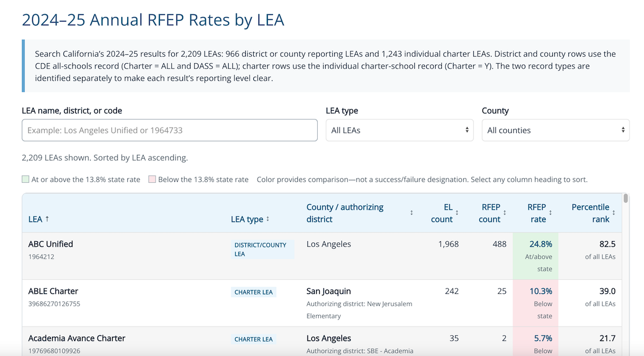Image resolution: width=644 pixels, height=356 pixels.
Task: Sort by the LEA column heading
Action: pyautogui.click(x=39, y=219)
